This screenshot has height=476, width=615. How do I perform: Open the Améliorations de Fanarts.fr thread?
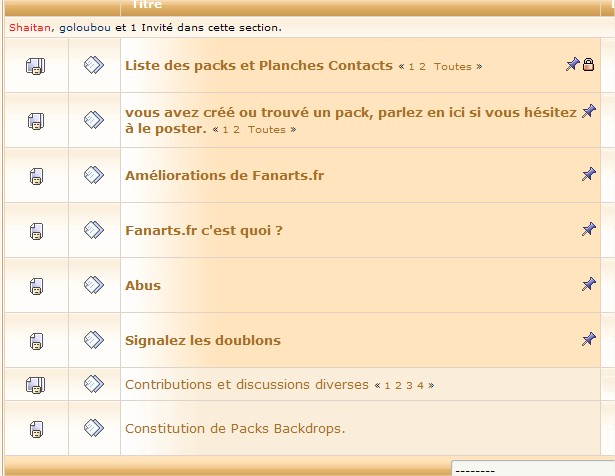pos(224,176)
